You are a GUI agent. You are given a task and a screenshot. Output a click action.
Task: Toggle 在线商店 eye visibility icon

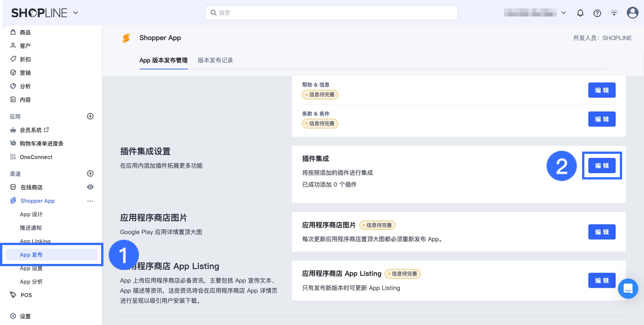pyautogui.click(x=90, y=187)
